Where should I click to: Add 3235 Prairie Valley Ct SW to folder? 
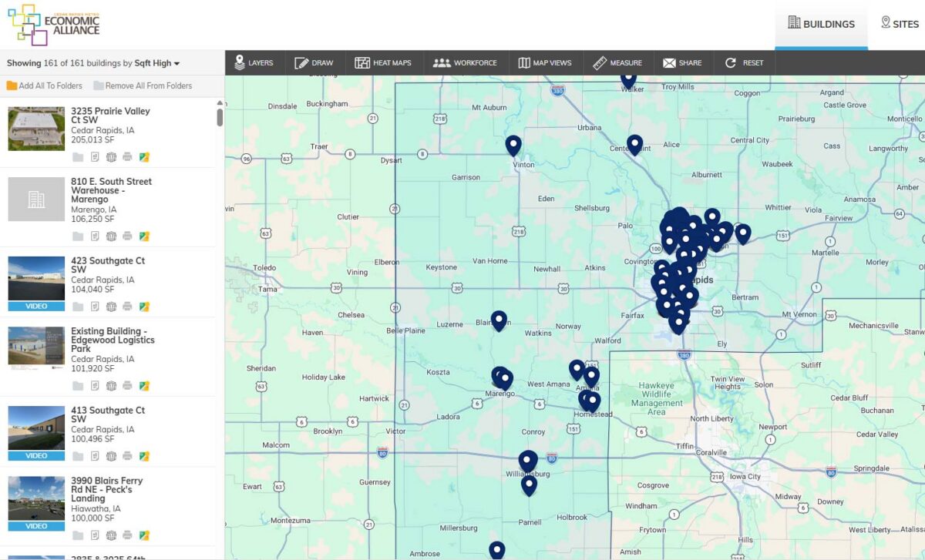[78, 157]
